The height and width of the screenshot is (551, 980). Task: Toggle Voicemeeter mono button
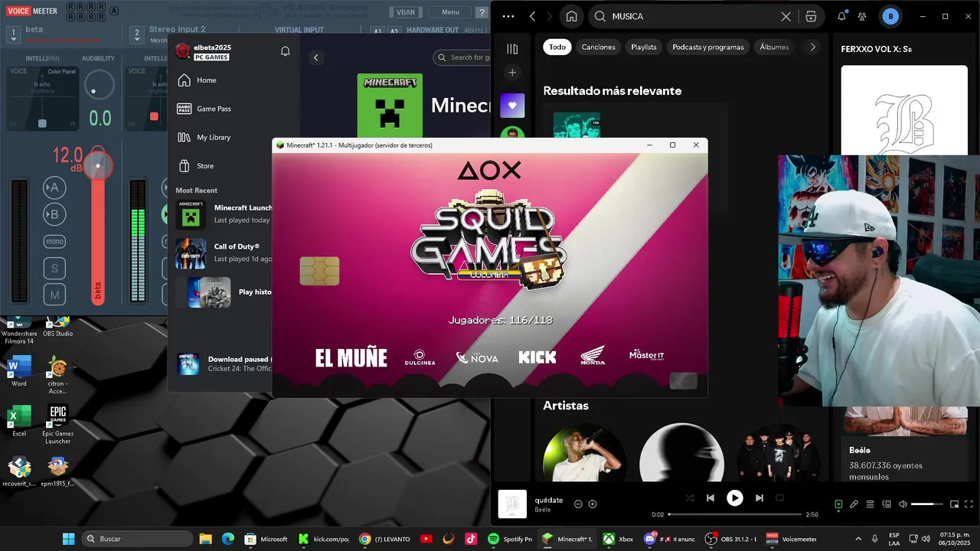click(54, 242)
